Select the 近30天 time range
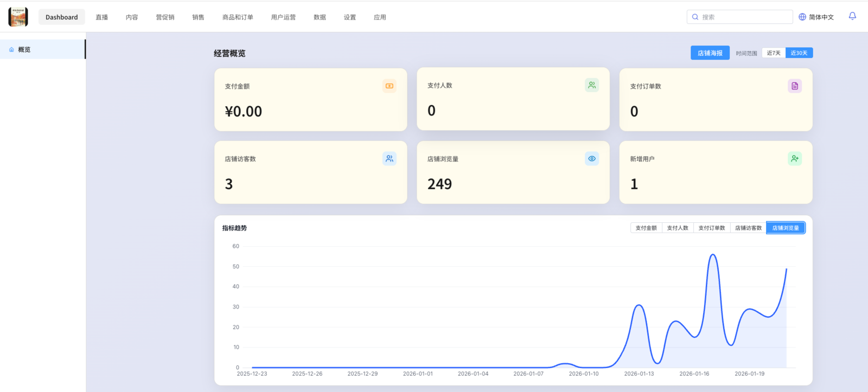The height and width of the screenshot is (392, 868). 799,53
